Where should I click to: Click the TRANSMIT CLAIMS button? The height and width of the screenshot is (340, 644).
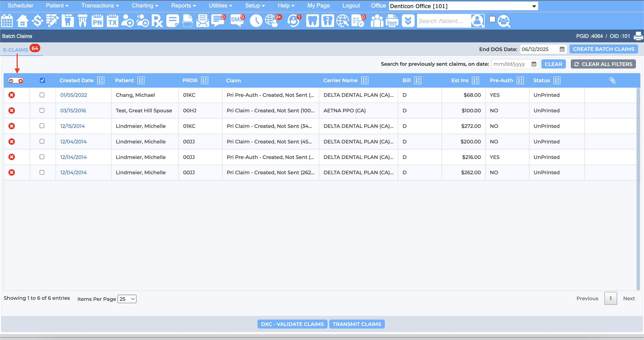point(357,324)
